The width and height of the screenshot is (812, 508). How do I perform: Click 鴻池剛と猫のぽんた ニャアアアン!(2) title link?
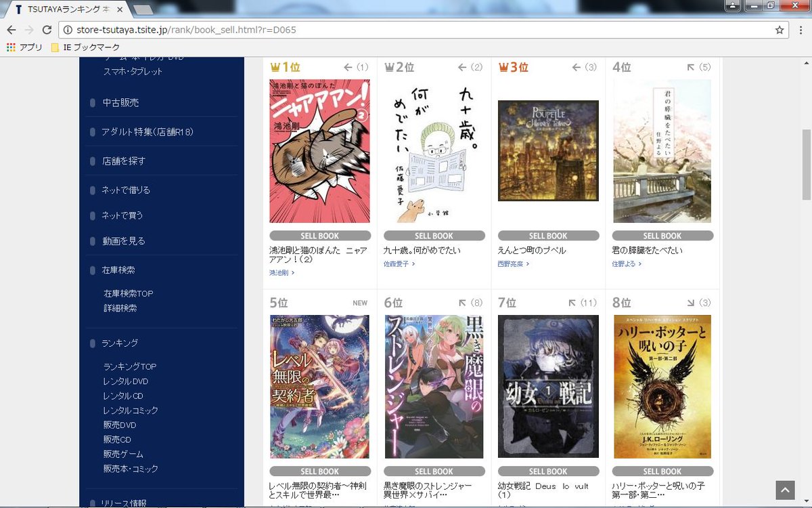tap(318, 255)
